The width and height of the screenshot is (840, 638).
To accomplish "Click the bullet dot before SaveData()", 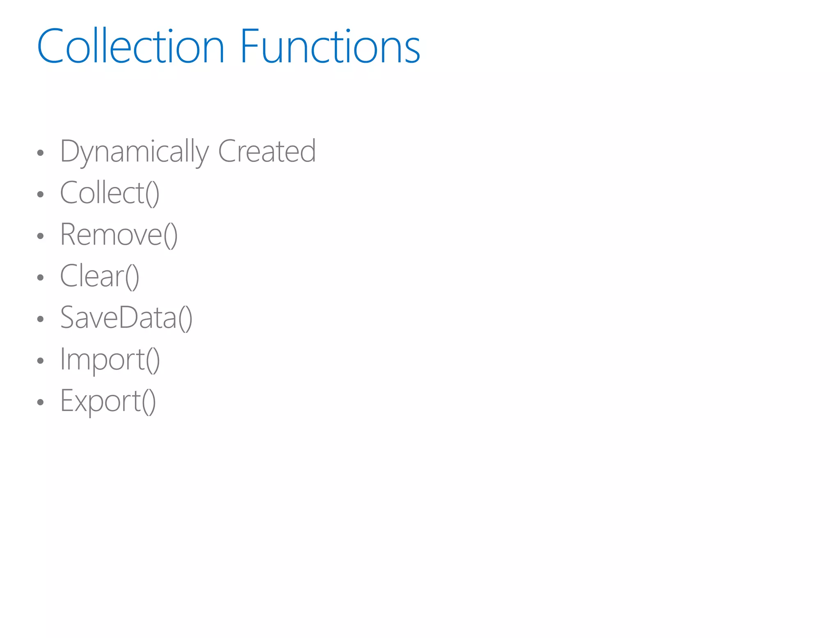I will (x=40, y=319).
